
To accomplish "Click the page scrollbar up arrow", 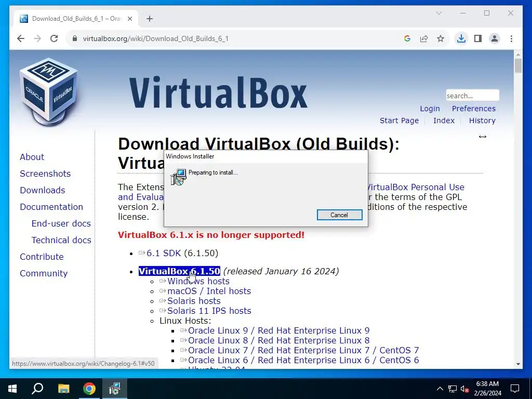I will pos(518,54).
